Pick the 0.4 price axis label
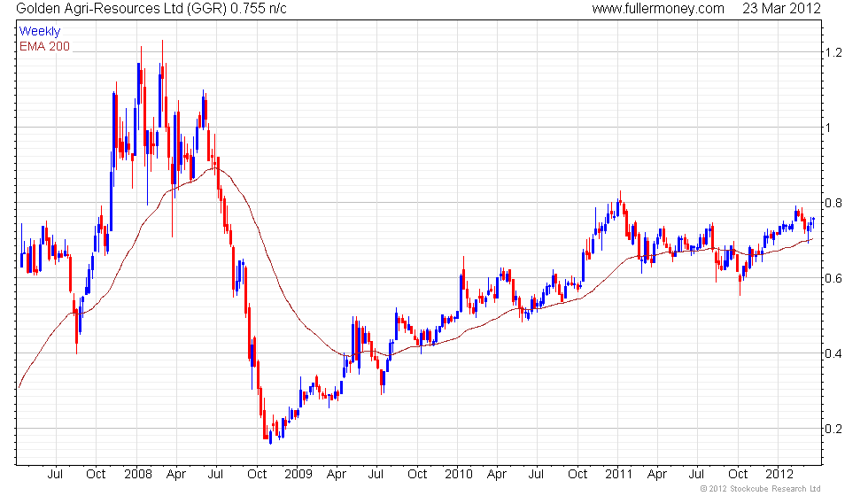Viewport: 868px width, 496px height. [x=833, y=353]
